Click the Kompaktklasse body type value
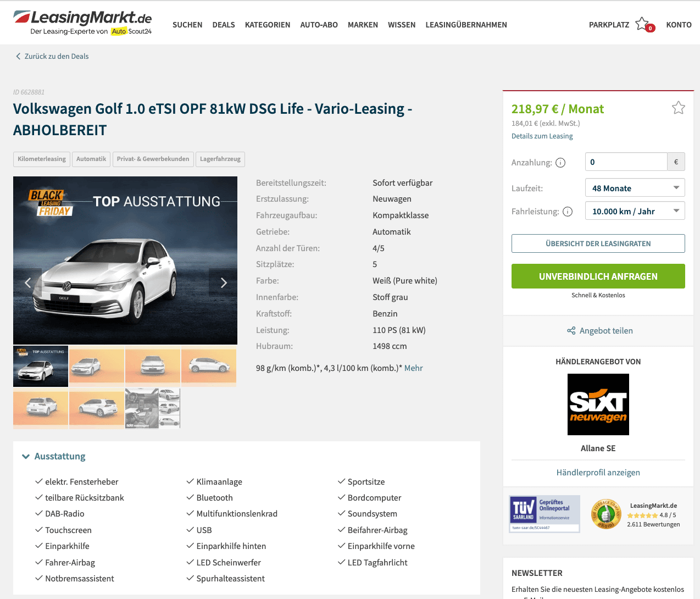700x599 pixels. (x=401, y=215)
